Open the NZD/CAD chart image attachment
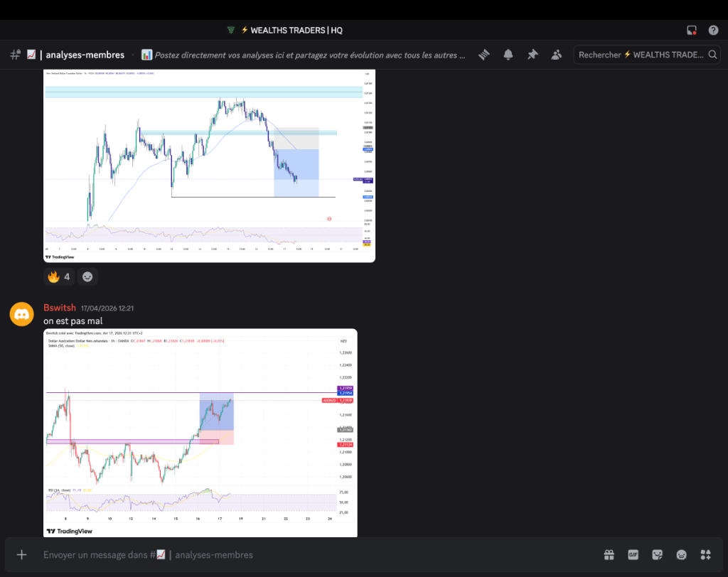Viewport: 728px width, 577px height. [x=210, y=166]
